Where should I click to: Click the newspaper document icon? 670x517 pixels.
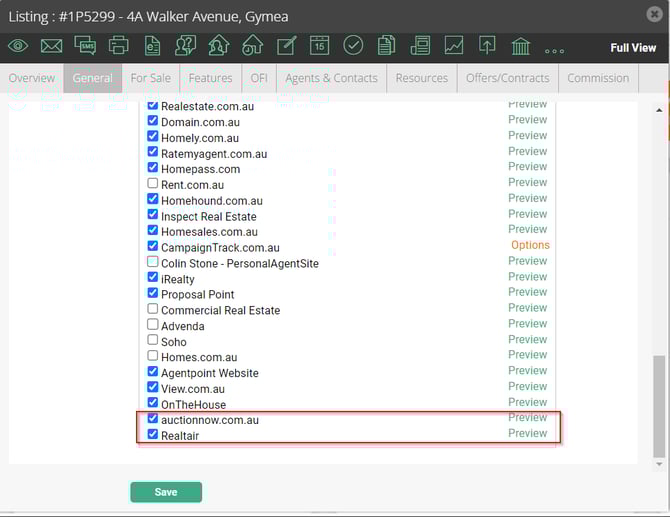(420, 45)
